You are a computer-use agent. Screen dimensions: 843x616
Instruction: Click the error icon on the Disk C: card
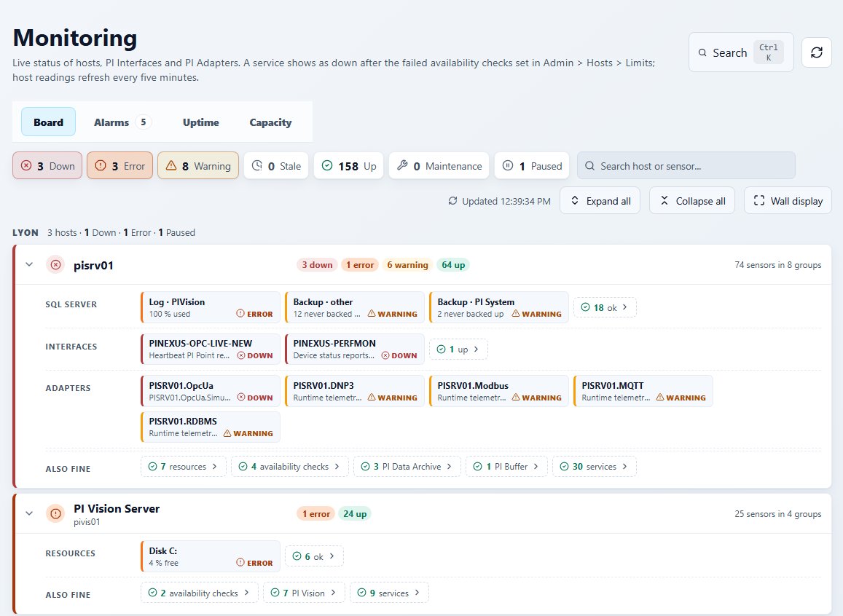pos(240,563)
